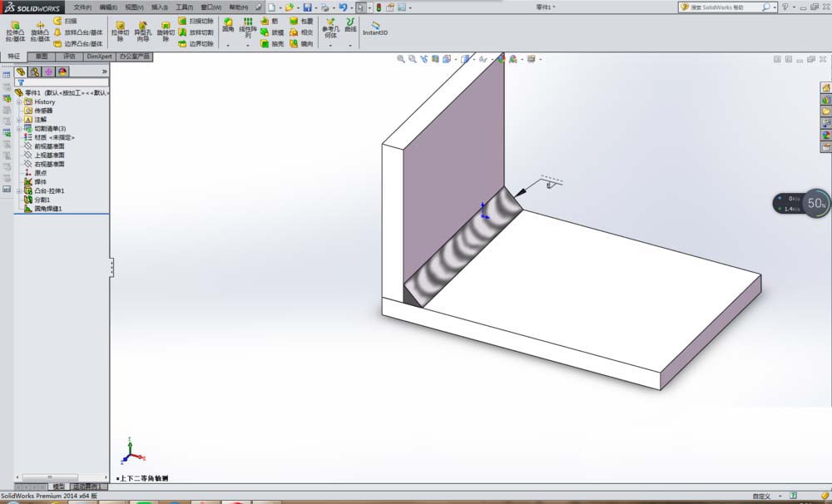Switch to the 评估 (Evaluate) tab

(70, 57)
